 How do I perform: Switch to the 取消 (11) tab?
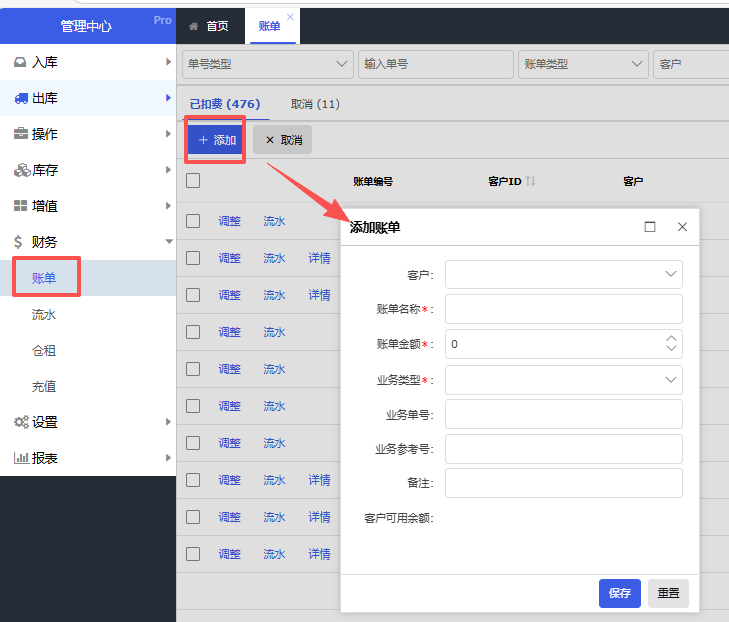315,104
